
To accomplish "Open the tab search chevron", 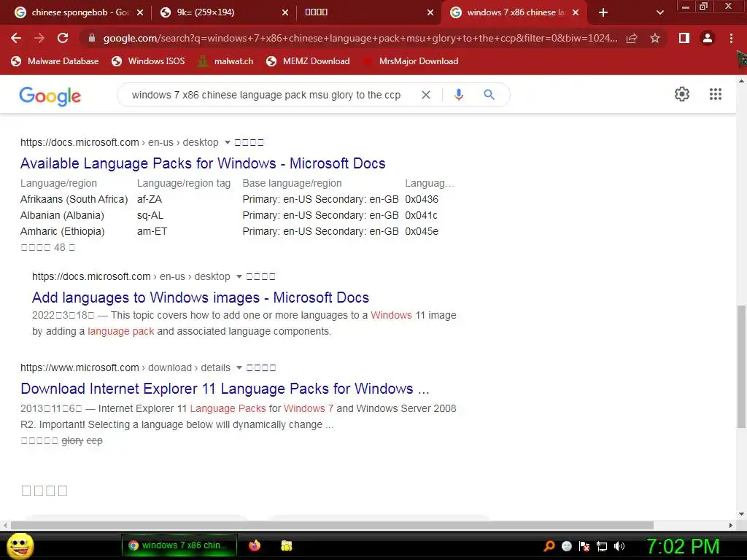I will tap(659, 12).
